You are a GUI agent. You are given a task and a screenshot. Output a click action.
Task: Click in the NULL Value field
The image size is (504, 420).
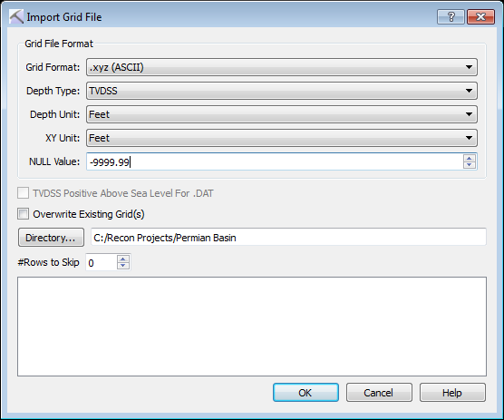(275, 161)
